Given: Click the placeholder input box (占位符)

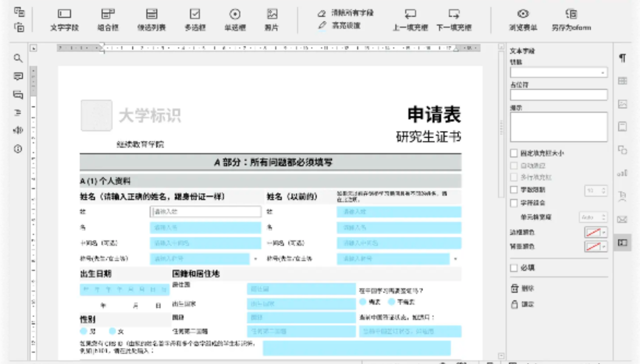Looking at the screenshot, I should click(x=558, y=95).
